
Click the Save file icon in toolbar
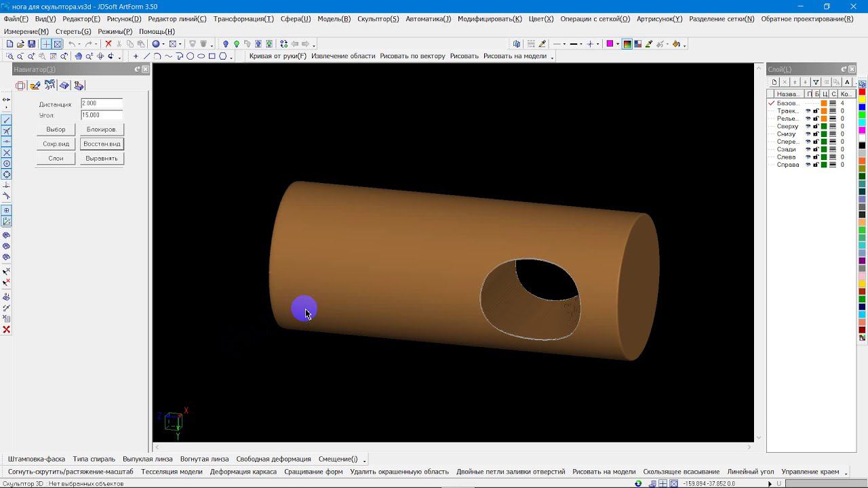pos(31,44)
